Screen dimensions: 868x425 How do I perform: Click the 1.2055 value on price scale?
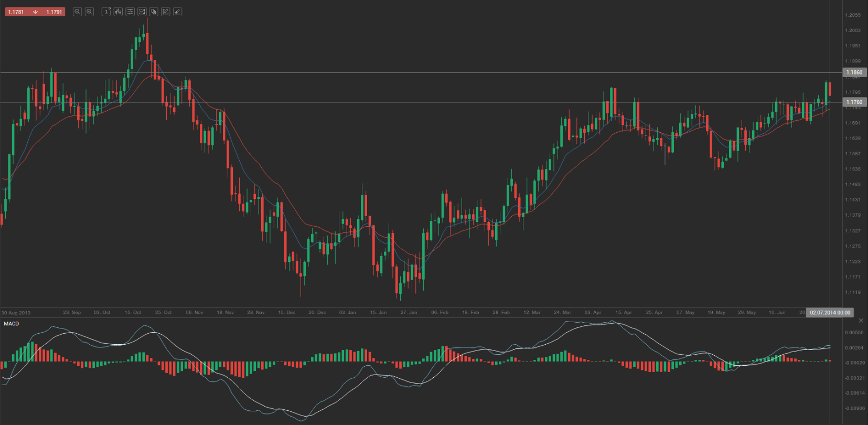coord(853,15)
